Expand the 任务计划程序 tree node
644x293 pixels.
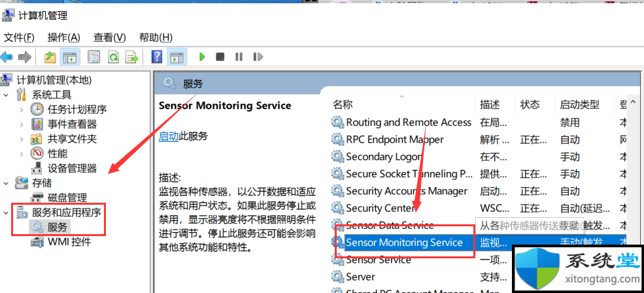tap(22, 110)
